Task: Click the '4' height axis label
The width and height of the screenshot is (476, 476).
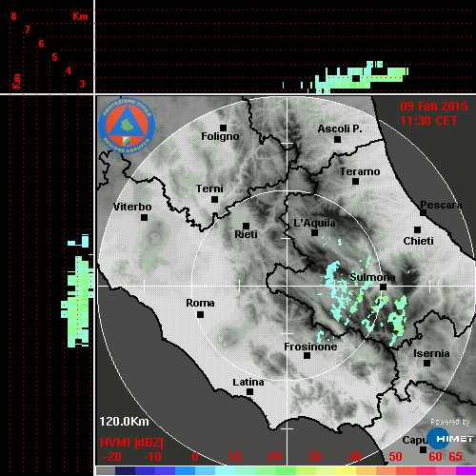Action: [69, 70]
